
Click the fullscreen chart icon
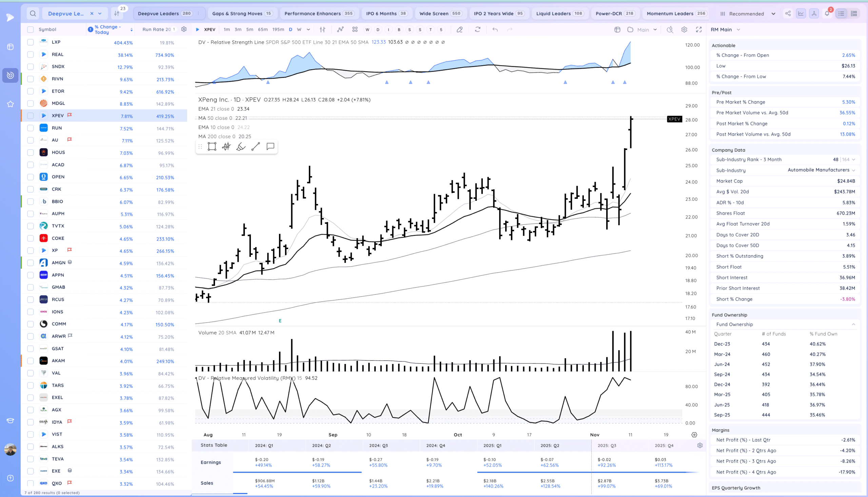pyautogui.click(x=699, y=30)
